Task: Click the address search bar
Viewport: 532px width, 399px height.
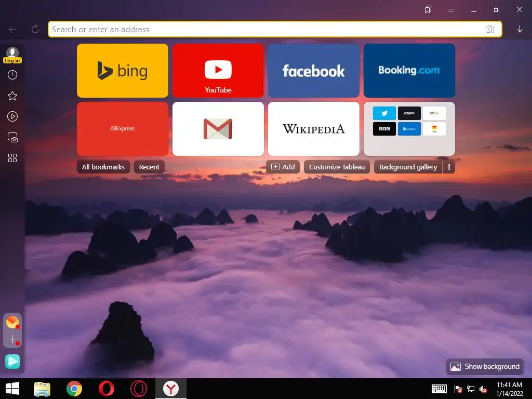Action: (275, 30)
